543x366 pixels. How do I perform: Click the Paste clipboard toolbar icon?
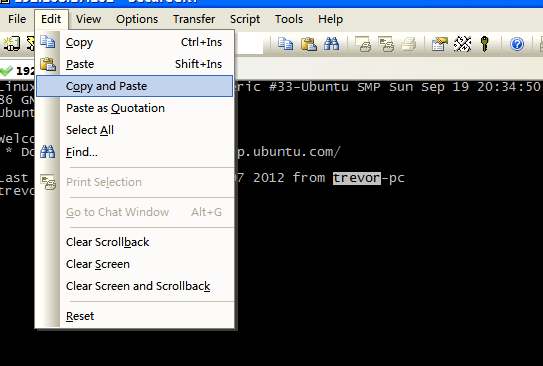tap(309, 44)
